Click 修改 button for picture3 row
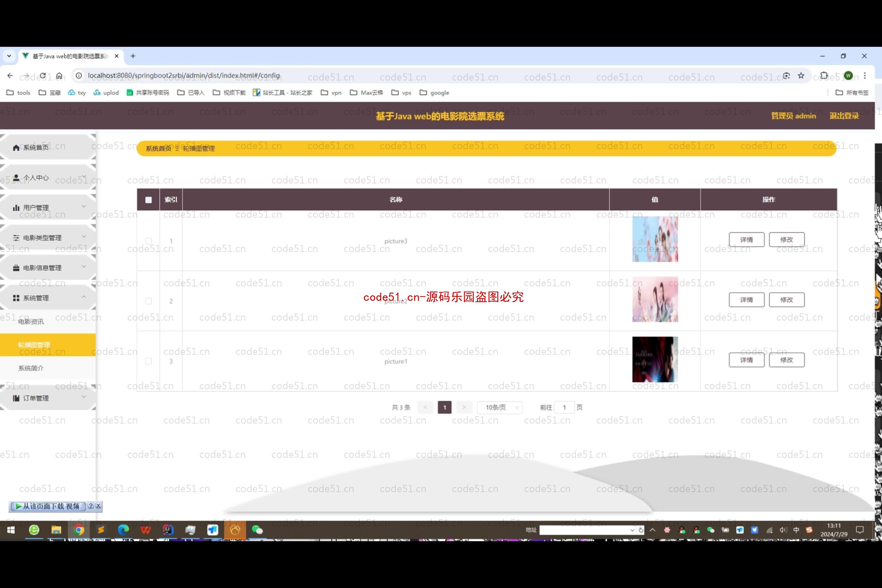 (x=786, y=239)
